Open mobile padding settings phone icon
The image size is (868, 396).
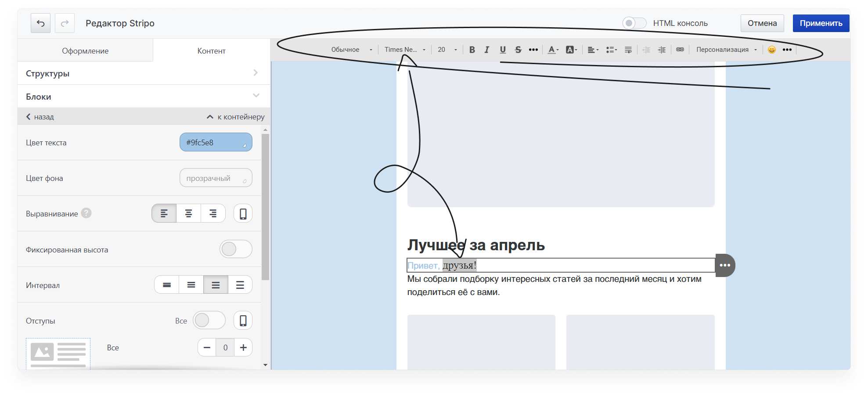tap(243, 320)
